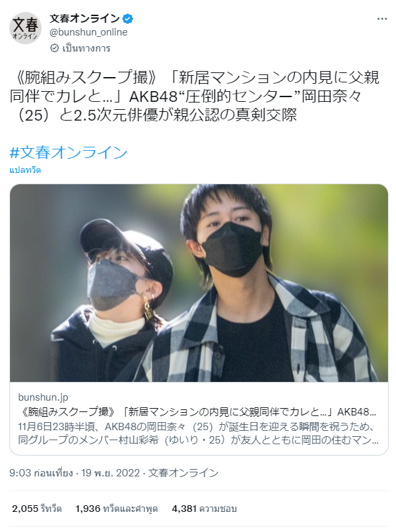
Task: View the 2,055 retweets list
Action: click(37, 509)
